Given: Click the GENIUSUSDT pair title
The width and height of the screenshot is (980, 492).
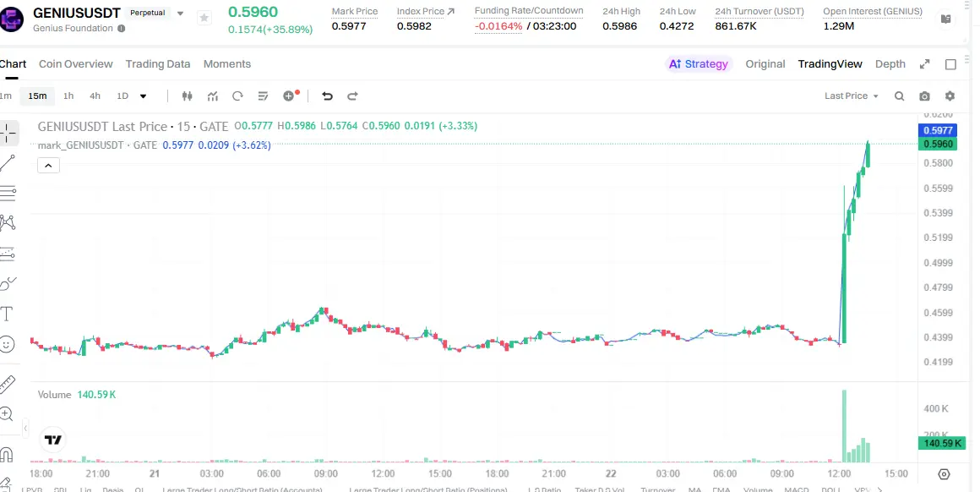Looking at the screenshot, I should [76, 14].
